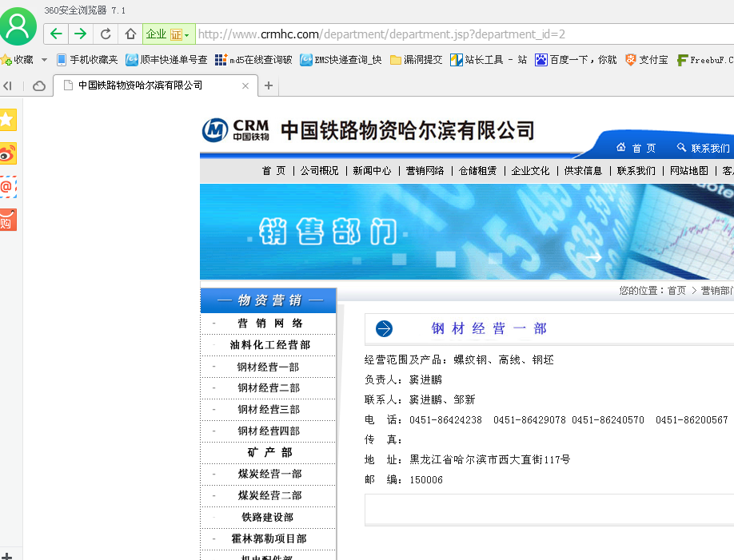Close the 中国铁路物资哈尔滨有限公司 tab
The image size is (734, 560).
pos(245,85)
